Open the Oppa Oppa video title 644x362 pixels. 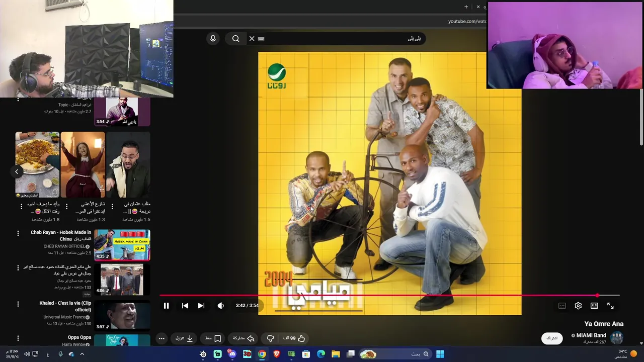coord(79,337)
